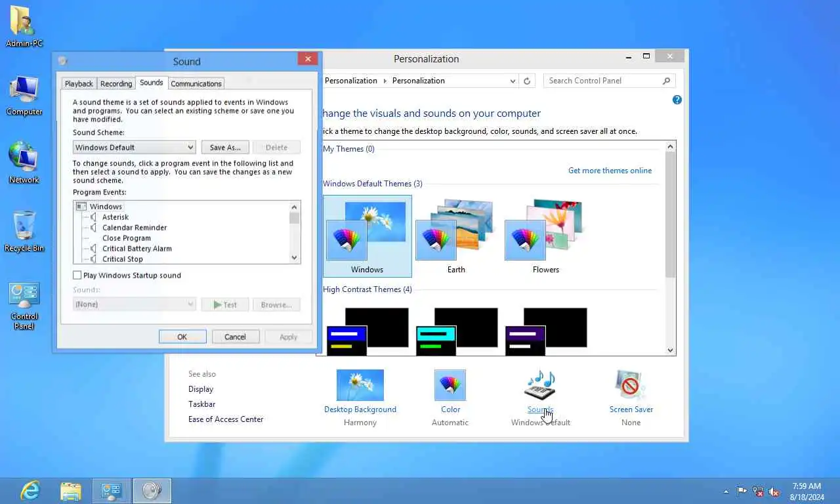Select the cyan high contrast theme
This screenshot has width=840, height=504.
pyautogui.click(x=456, y=331)
